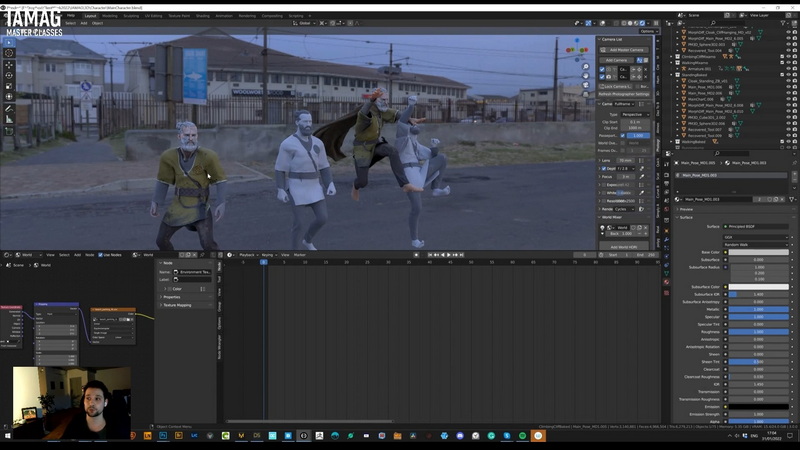This screenshot has height=450, width=800.
Task: Open the Global transform orientation dropdown
Action: click(304, 23)
